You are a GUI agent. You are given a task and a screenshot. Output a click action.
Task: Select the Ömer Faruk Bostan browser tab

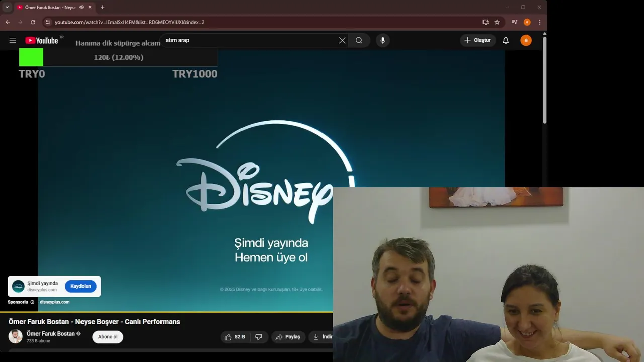point(54,7)
